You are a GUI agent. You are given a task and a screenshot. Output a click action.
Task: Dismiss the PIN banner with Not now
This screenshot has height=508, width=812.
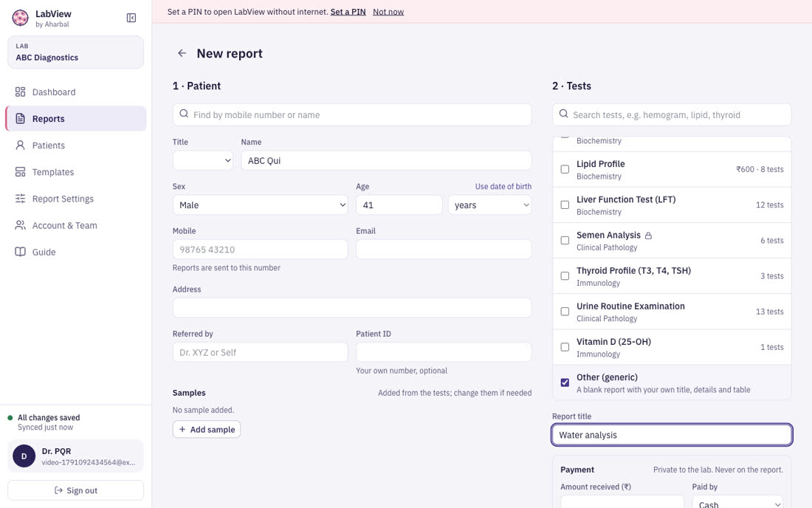[388, 11]
